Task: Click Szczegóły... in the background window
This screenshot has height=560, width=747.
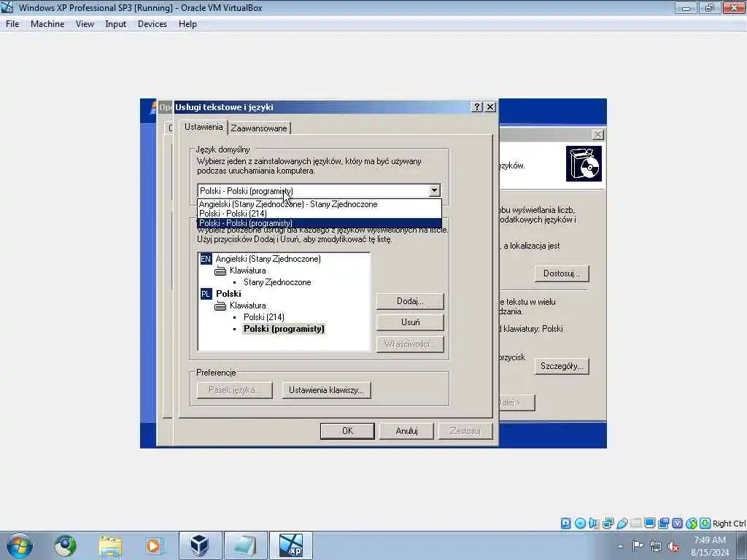Action: pyautogui.click(x=562, y=366)
